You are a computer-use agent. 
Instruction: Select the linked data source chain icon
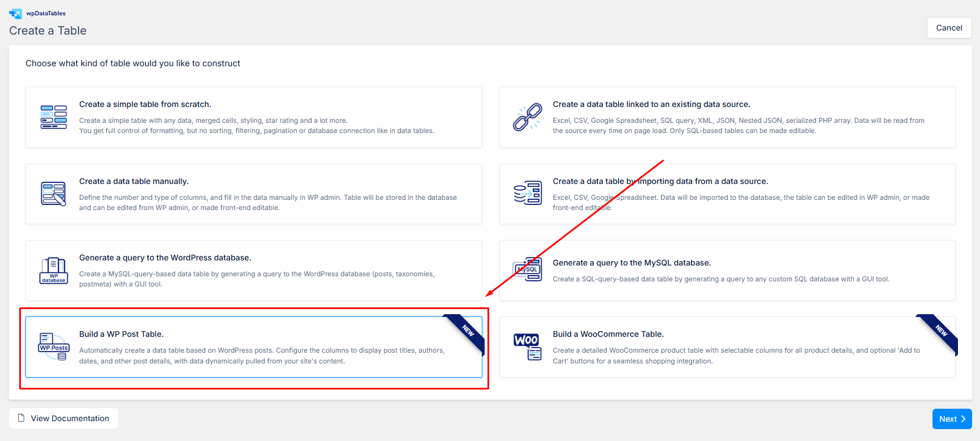[x=527, y=118]
